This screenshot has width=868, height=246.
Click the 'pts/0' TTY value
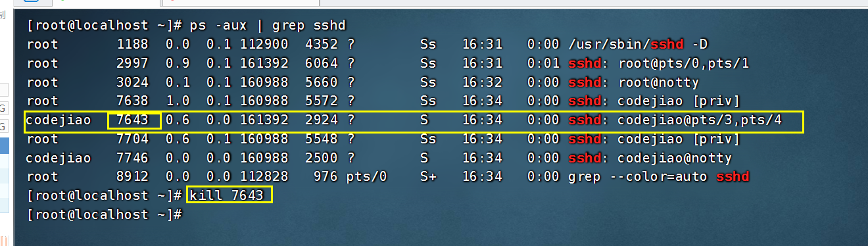[367, 177]
